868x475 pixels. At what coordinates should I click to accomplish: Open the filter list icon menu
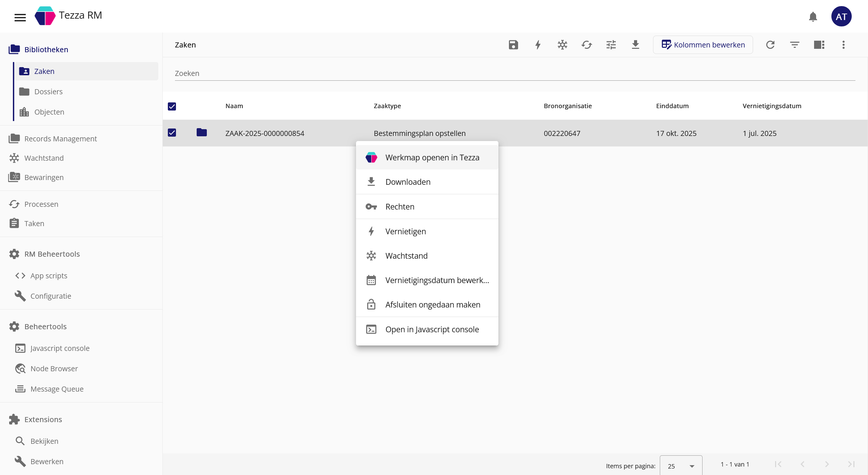[x=795, y=45]
